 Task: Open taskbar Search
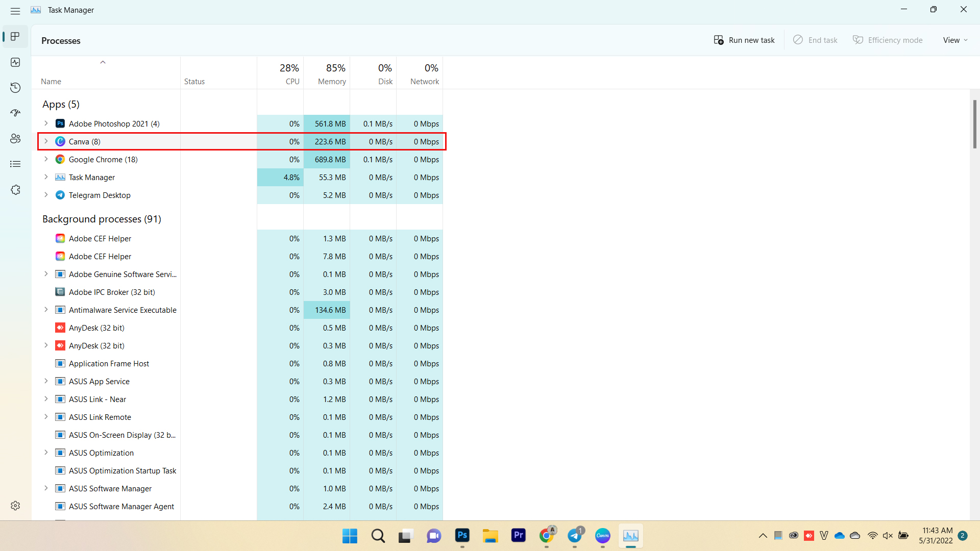click(378, 536)
